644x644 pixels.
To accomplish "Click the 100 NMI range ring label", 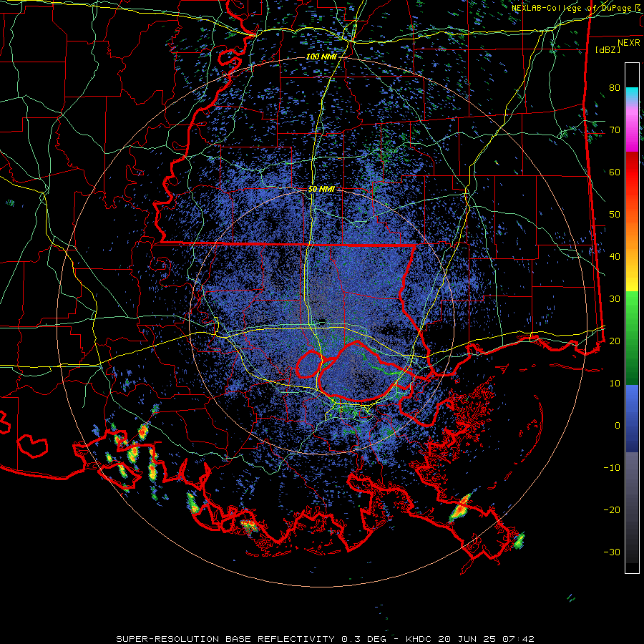I will point(321,57).
